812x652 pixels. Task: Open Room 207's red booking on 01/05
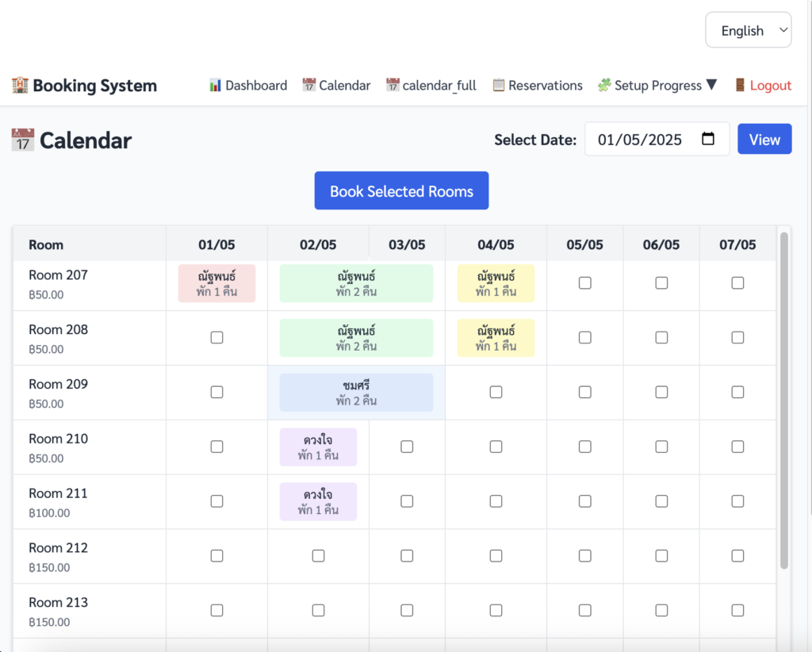click(x=216, y=283)
